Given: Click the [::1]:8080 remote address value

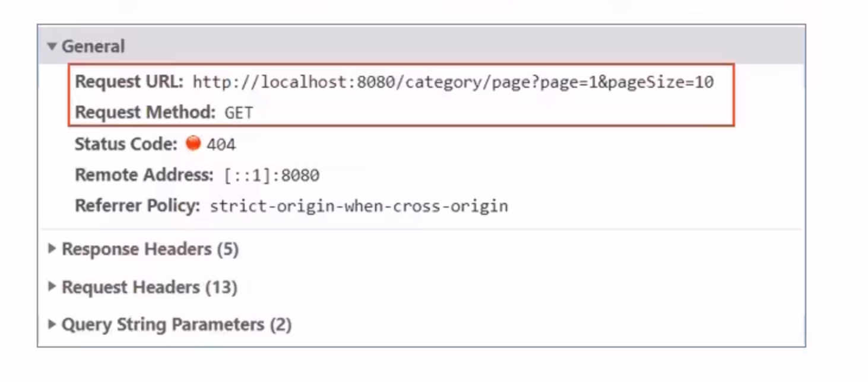Looking at the screenshot, I should pos(272,176).
